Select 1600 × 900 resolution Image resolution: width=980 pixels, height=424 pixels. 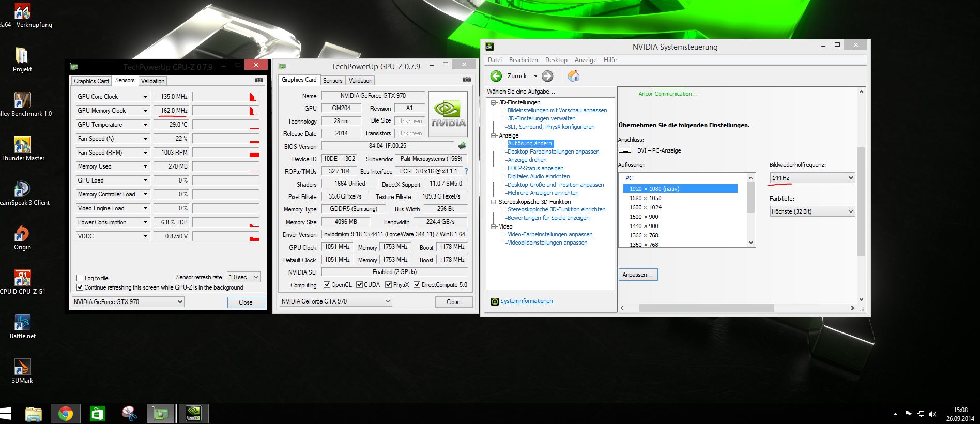[x=644, y=217]
